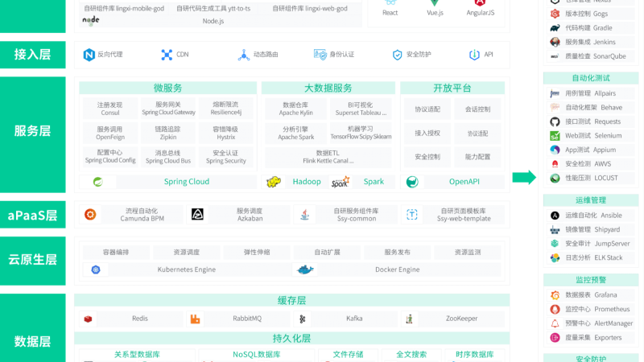Click the CDN network icon
Image resolution: width=644 pixels, height=362 pixels.
(x=167, y=55)
